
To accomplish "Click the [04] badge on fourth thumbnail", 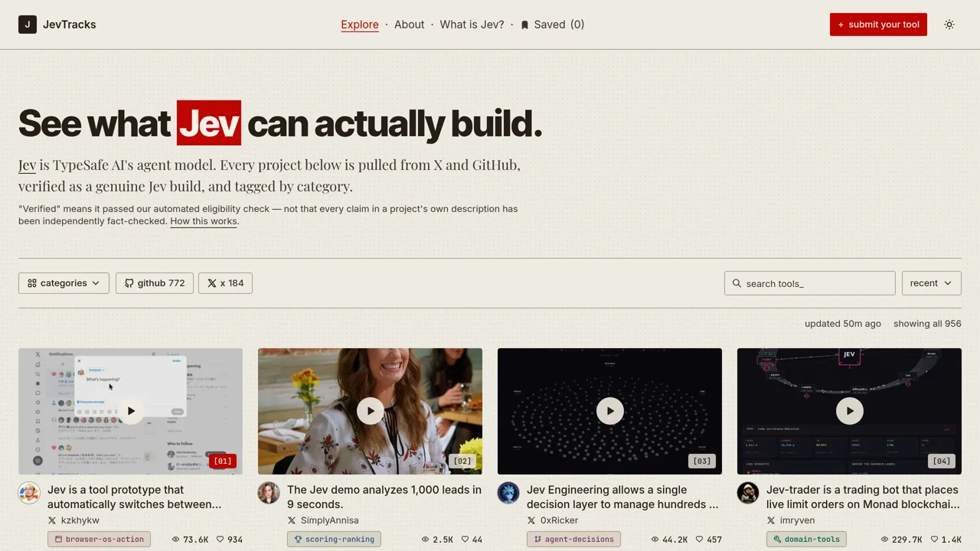I will click(942, 461).
